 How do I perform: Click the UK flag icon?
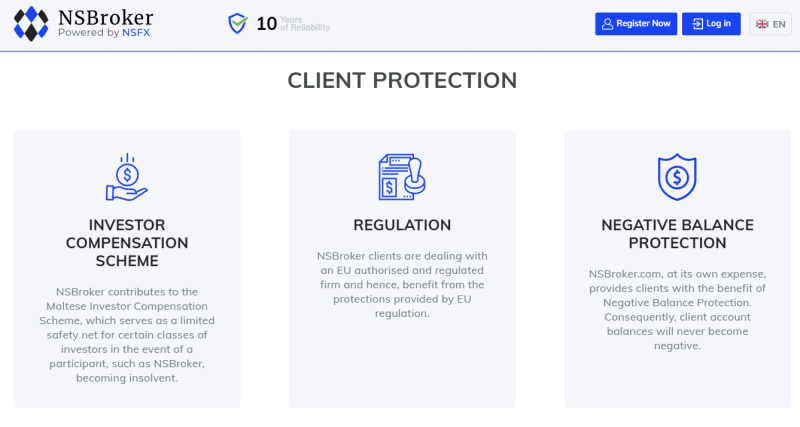[x=762, y=24]
